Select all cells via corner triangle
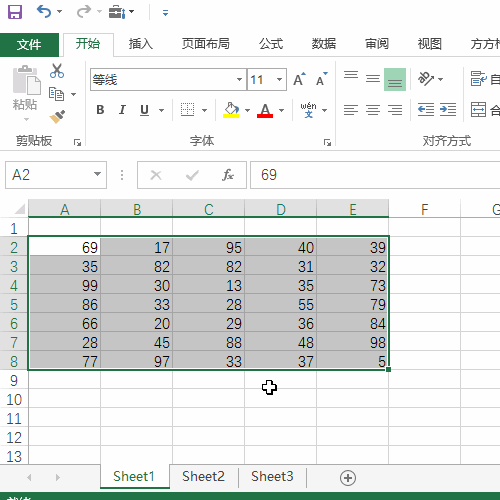The image size is (500, 500). click(x=19, y=209)
